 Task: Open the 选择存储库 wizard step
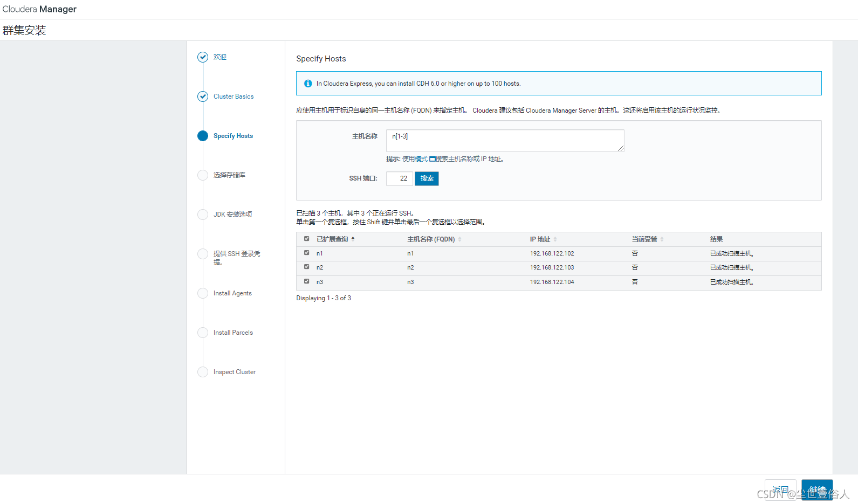tap(229, 175)
